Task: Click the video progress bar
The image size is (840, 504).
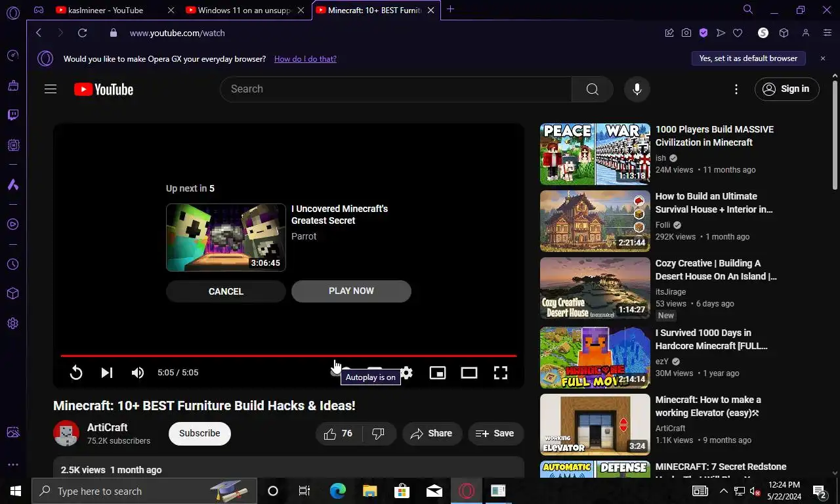Action: point(288,356)
